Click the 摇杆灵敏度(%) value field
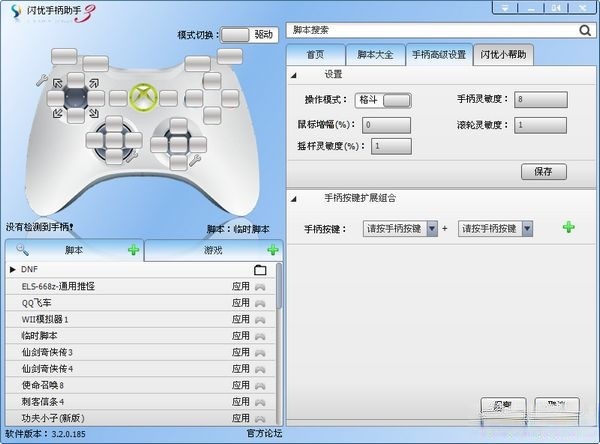This screenshot has height=444, width=600. (x=391, y=146)
